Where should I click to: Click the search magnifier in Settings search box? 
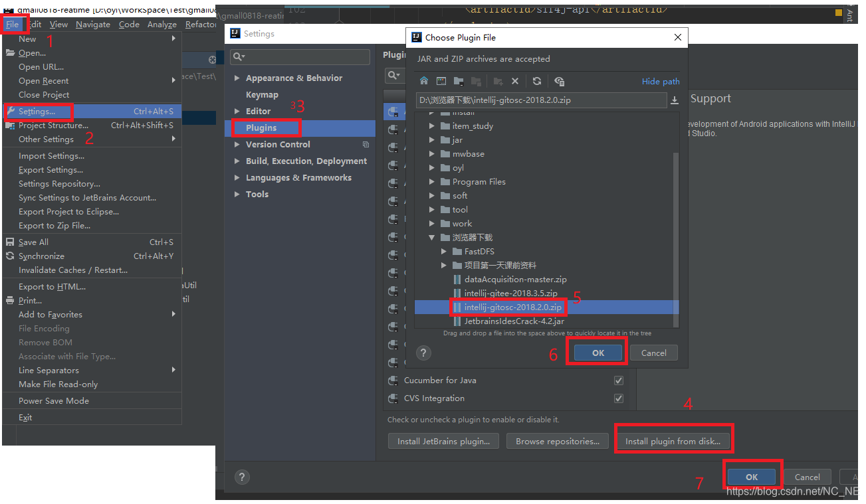pyautogui.click(x=239, y=56)
